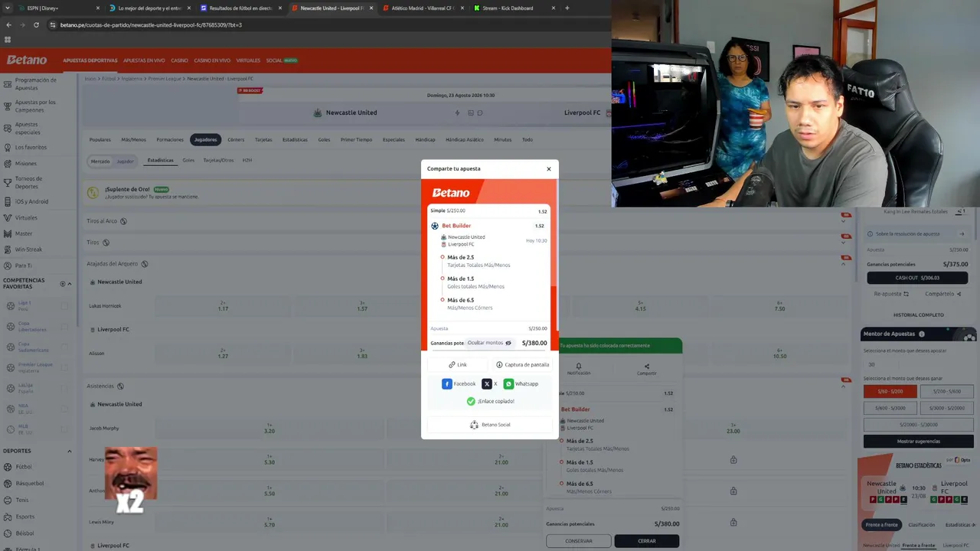Add a favorite competition plus icon

pyautogui.click(x=63, y=284)
